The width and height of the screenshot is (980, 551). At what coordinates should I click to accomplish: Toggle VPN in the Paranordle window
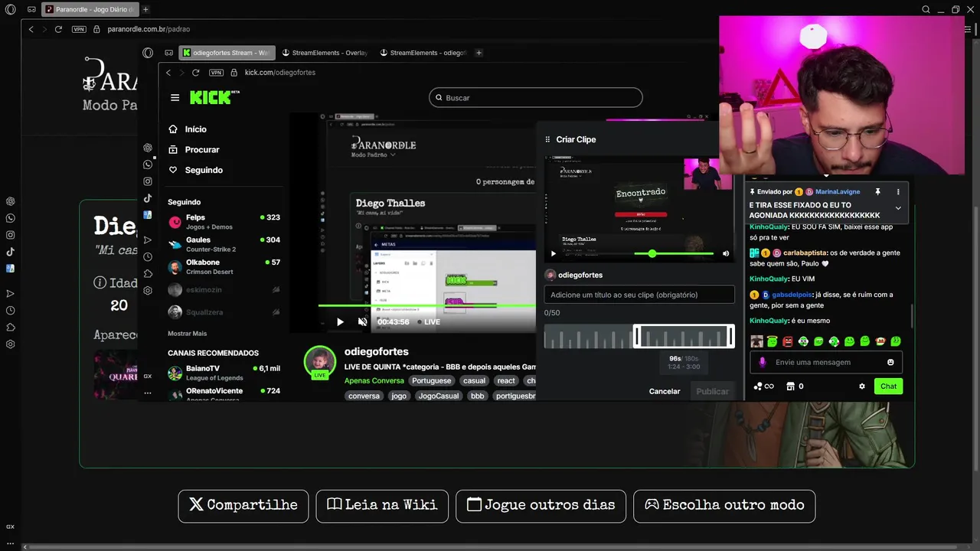click(x=79, y=29)
